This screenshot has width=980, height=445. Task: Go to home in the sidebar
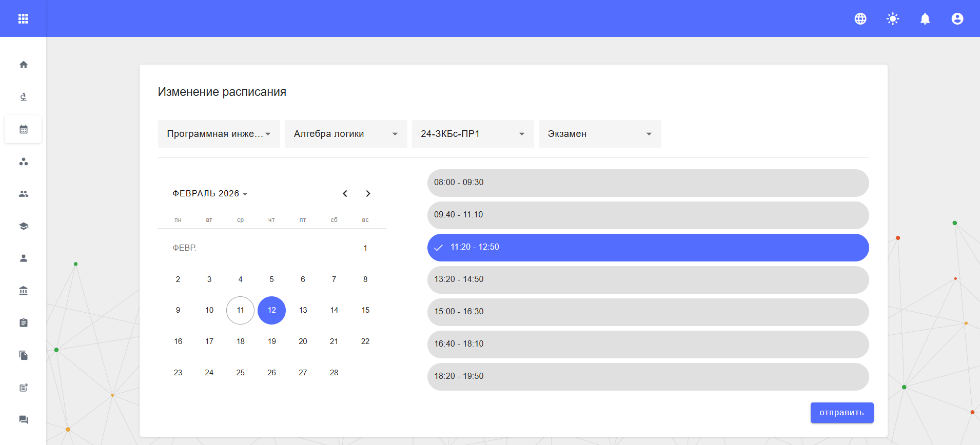click(x=24, y=65)
